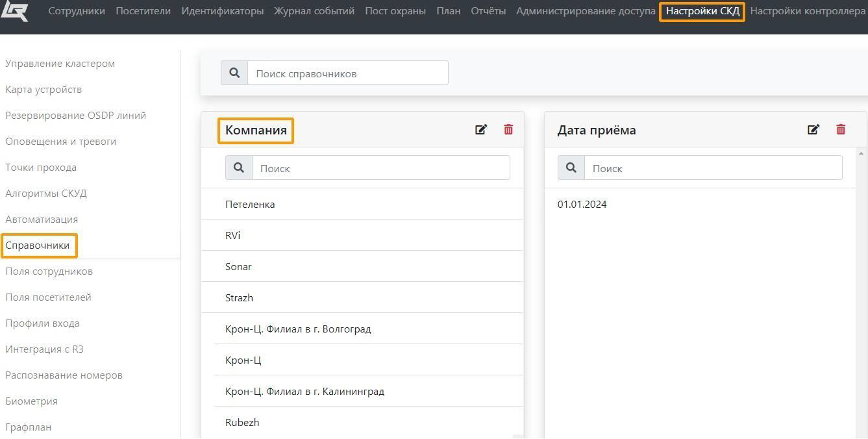Screen dimensions: 868x439
Task: Click search icon in Дата приёма panel
Action: pyautogui.click(x=571, y=168)
